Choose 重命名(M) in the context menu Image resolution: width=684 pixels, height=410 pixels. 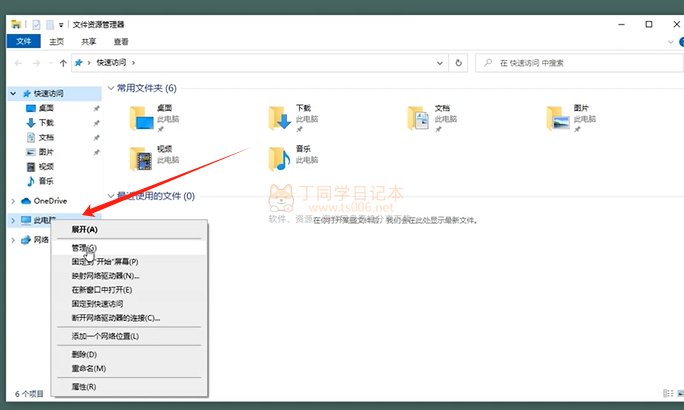point(129,369)
